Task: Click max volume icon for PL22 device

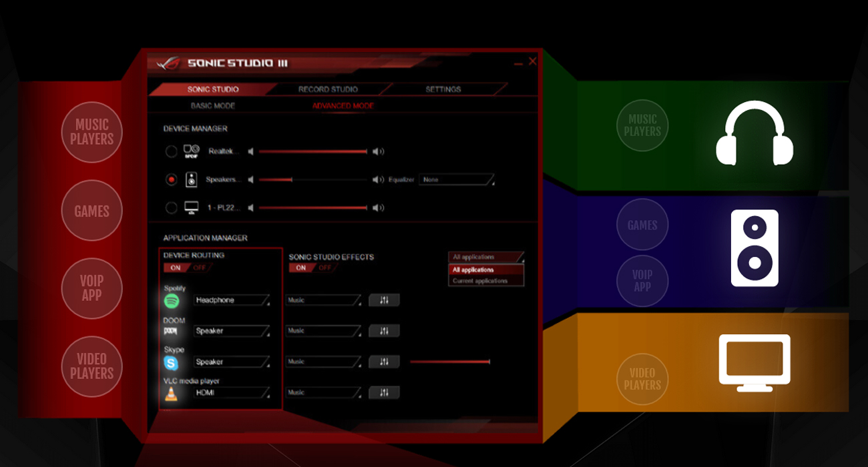Action: [378, 207]
